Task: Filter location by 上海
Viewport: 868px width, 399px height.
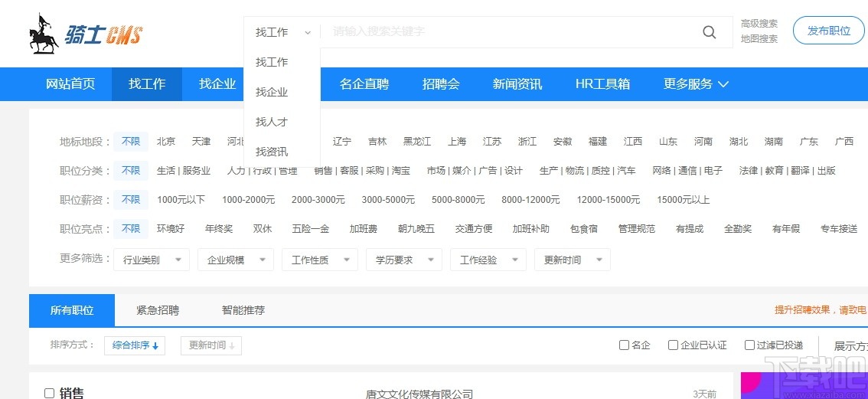Action: tap(457, 142)
